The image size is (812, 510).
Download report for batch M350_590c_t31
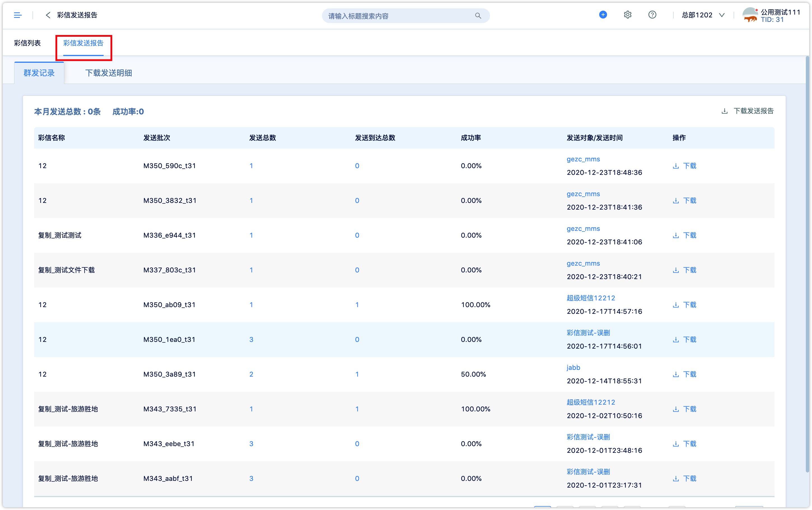coord(684,166)
